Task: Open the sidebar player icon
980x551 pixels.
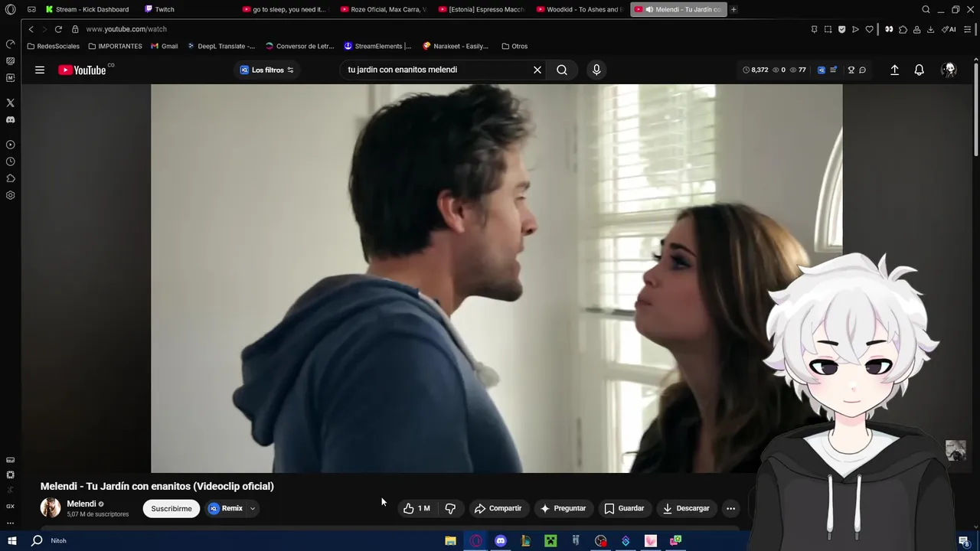Action: (10, 145)
